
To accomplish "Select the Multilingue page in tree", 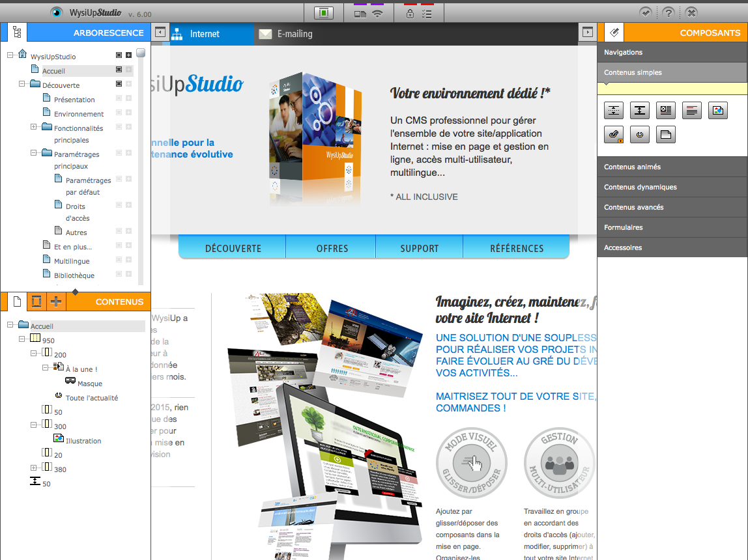I will 72,261.
